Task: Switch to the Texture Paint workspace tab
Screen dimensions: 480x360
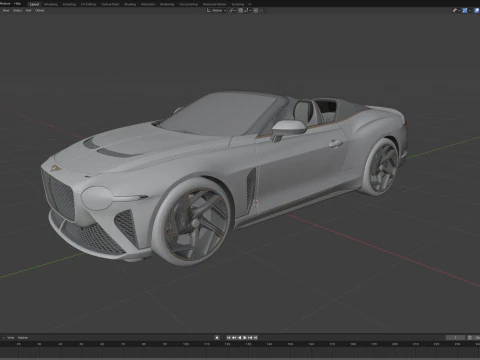Action: 110,4
